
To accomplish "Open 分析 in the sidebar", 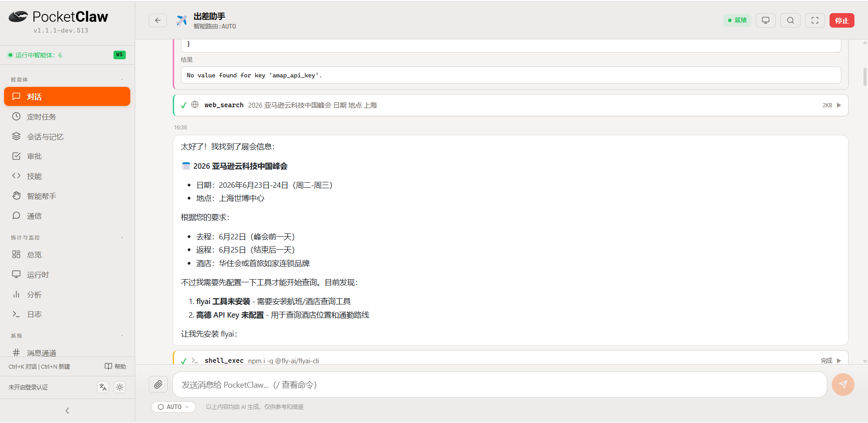I will coord(67,295).
